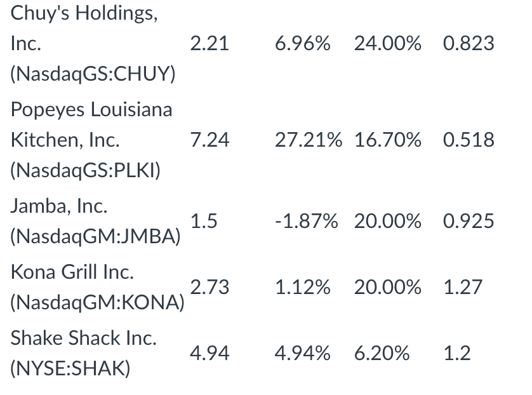
Task: Click the 0.823 value for Chuy's
Action: 469,43
